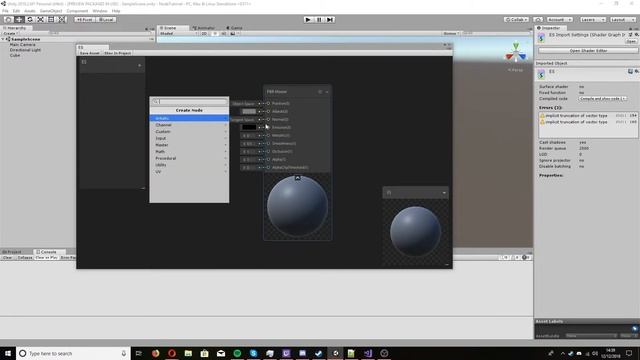Click the Albedo gray color swatch
The width and height of the screenshot is (640, 360).
(249, 111)
